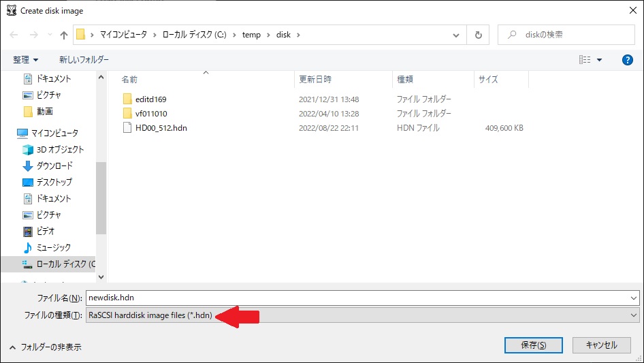
Task: Click the 3D オブジェクト icon in sidebar
Action: [28, 150]
